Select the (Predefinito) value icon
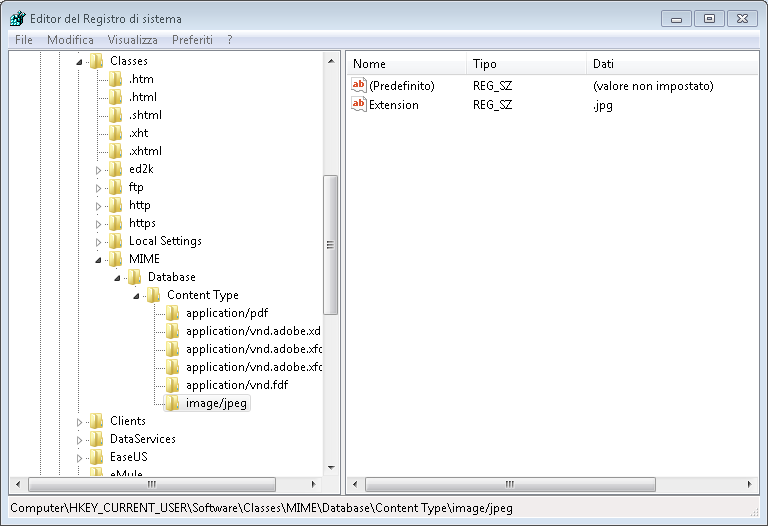768x526 pixels. click(359, 85)
